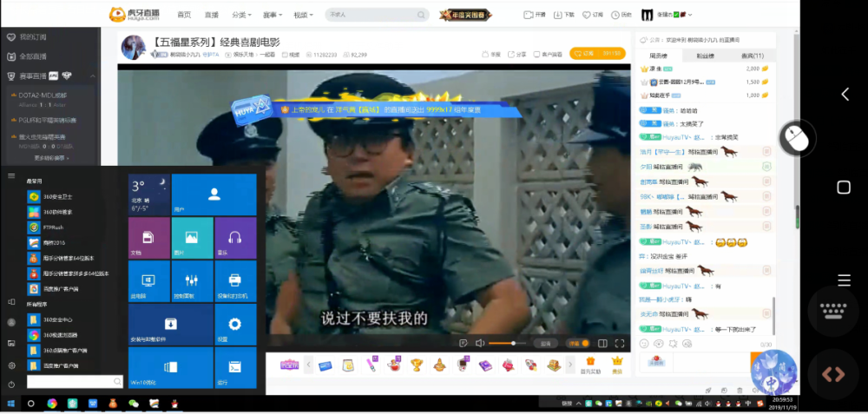This screenshot has width=868, height=414.
Task: Open the 控制面板 control panel tile
Action: click(x=192, y=281)
